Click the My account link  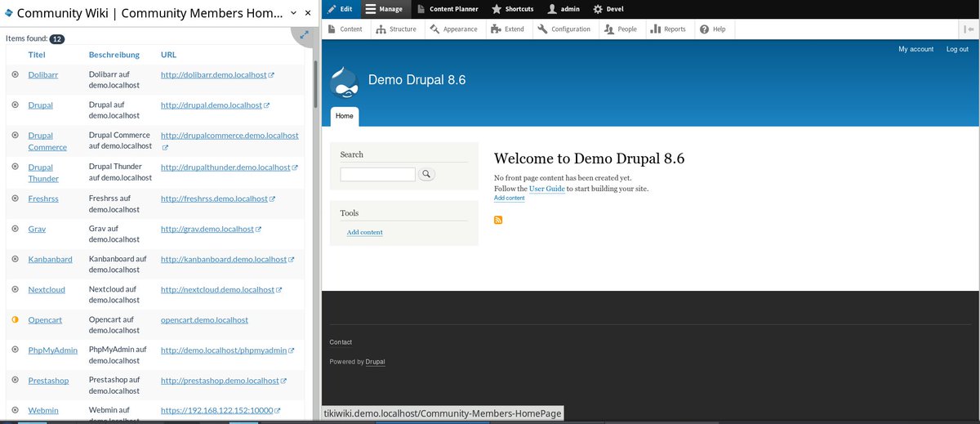pyautogui.click(x=915, y=49)
